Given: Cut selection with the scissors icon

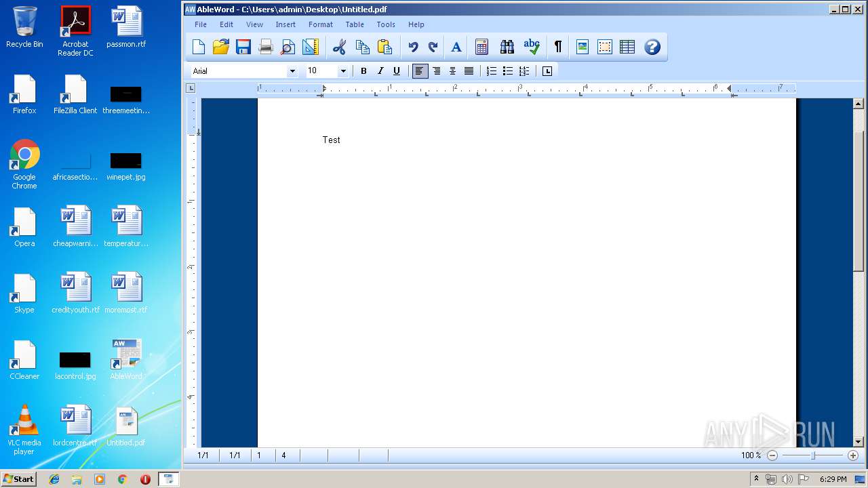Looking at the screenshot, I should tap(340, 47).
